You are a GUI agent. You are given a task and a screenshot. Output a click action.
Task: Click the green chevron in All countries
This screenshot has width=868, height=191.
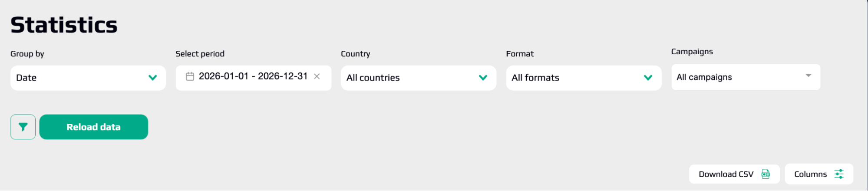(x=483, y=78)
